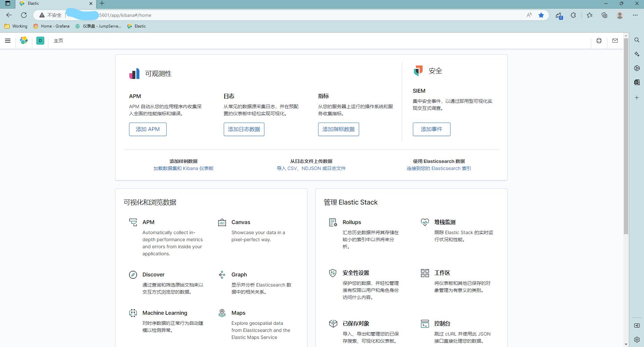644x347 pixels.
Task: Go back with browser back arrow
Action: [x=9, y=15]
